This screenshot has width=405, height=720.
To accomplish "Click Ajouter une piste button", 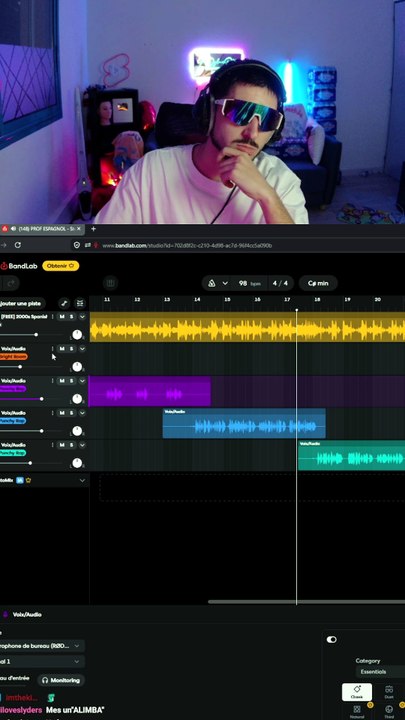I will click(22, 304).
